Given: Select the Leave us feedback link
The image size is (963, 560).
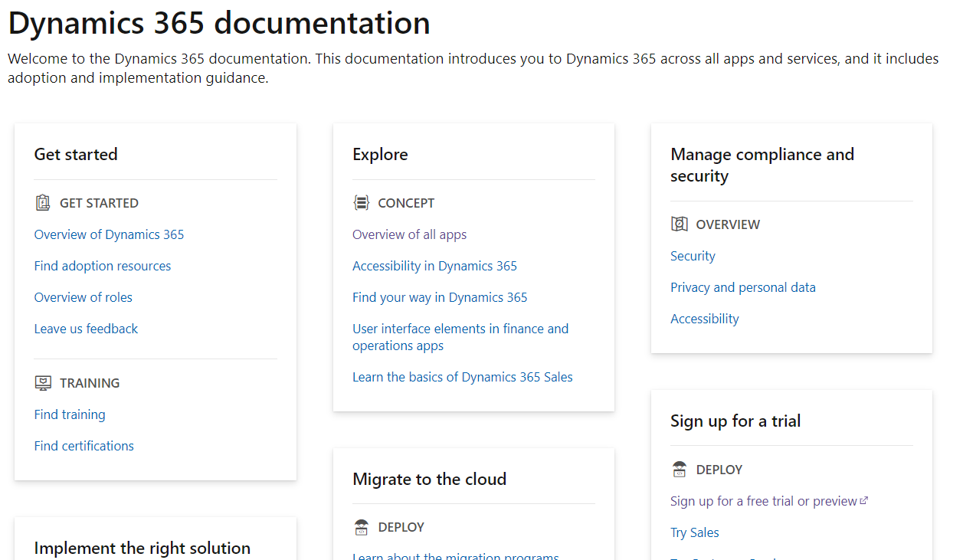Looking at the screenshot, I should [x=86, y=329].
